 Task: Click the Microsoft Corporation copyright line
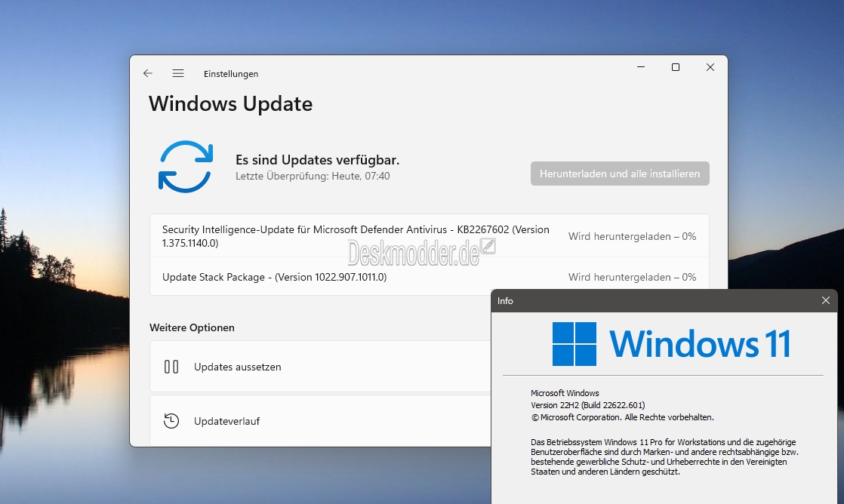click(622, 417)
